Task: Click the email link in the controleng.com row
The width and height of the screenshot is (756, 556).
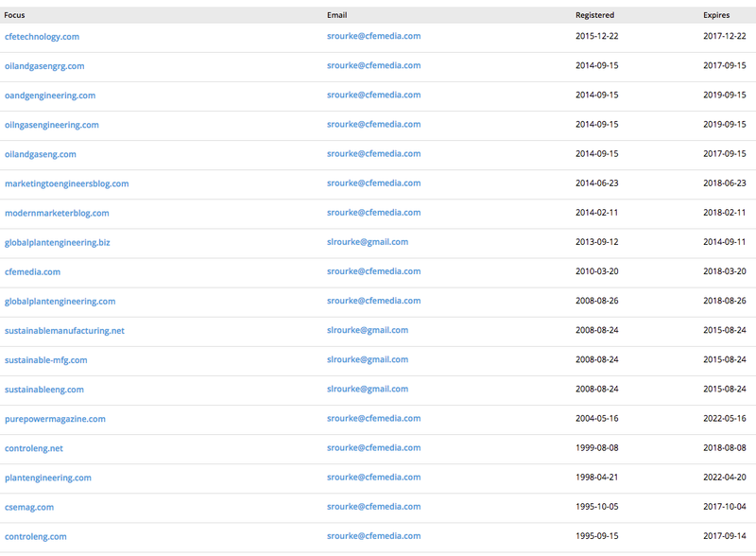Action: coord(373,537)
